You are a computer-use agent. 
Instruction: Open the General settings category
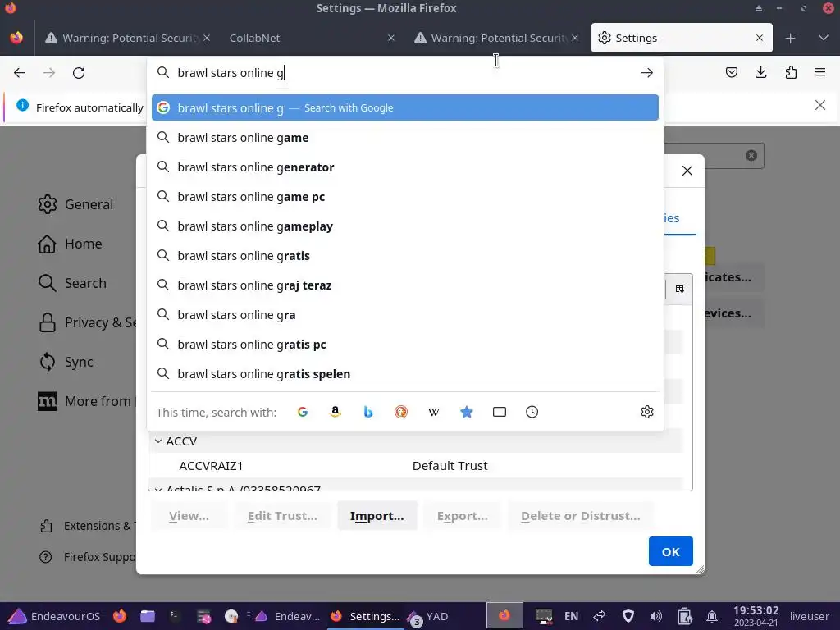(x=75, y=204)
